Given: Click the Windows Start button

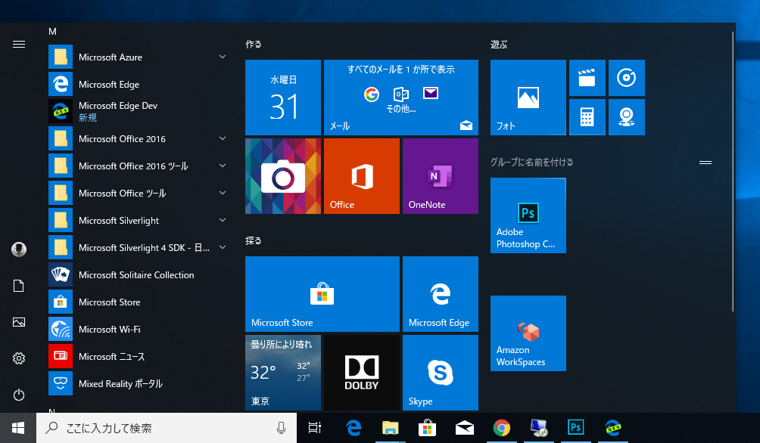Looking at the screenshot, I should point(18,428).
